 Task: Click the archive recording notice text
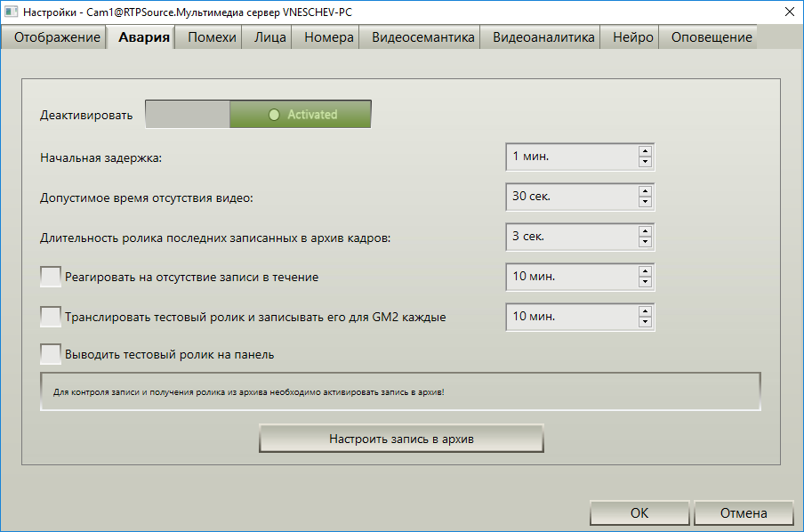pyautogui.click(x=249, y=392)
